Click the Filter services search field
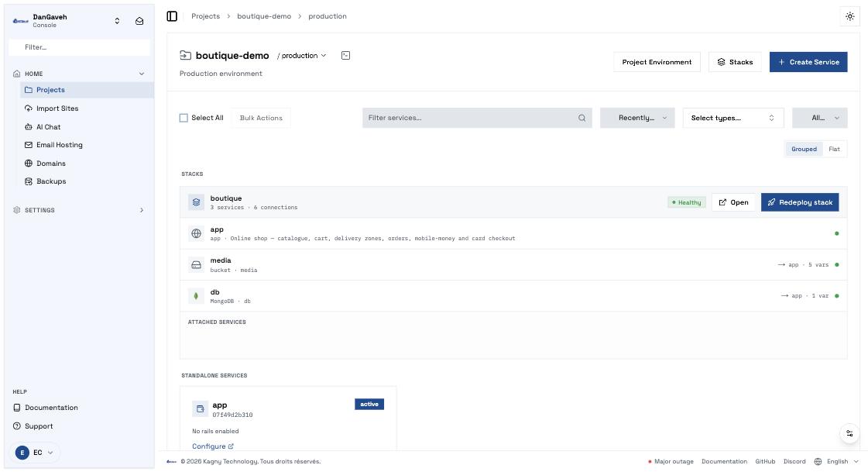The width and height of the screenshot is (868, 472). (x=477, y=118)
